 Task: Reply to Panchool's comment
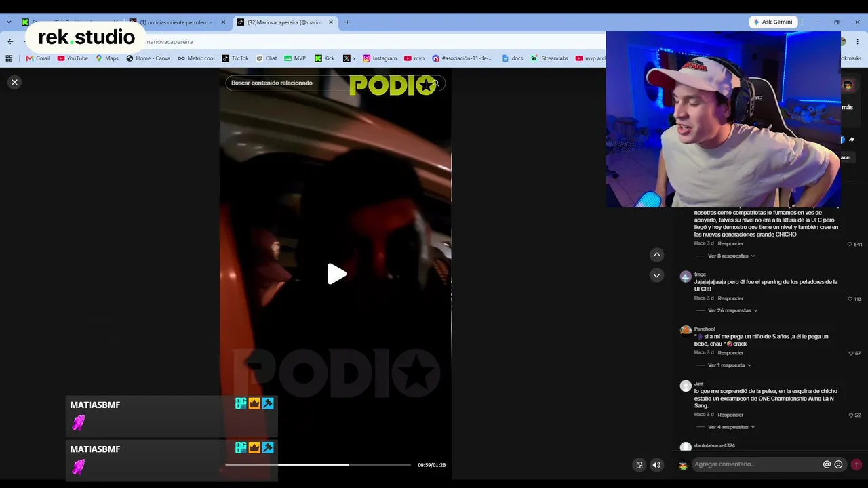730,353
